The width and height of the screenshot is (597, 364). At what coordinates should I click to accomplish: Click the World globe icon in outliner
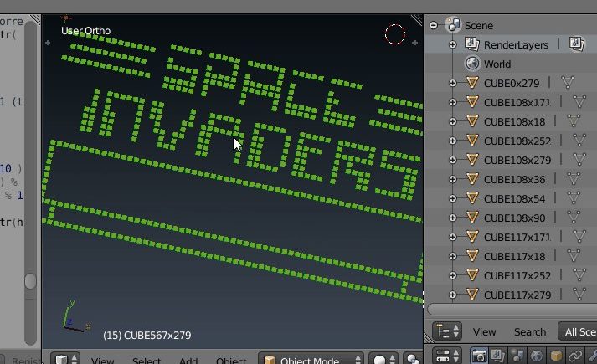(x=472, y=64)
